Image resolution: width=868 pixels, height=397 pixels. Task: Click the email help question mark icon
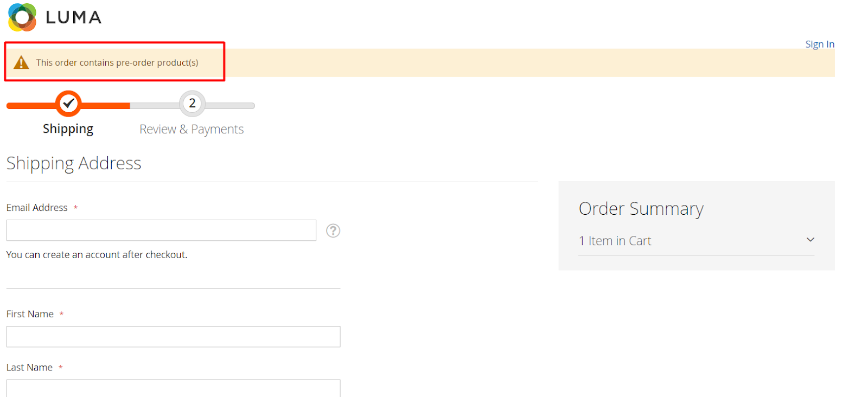click(x=333, y=231)
